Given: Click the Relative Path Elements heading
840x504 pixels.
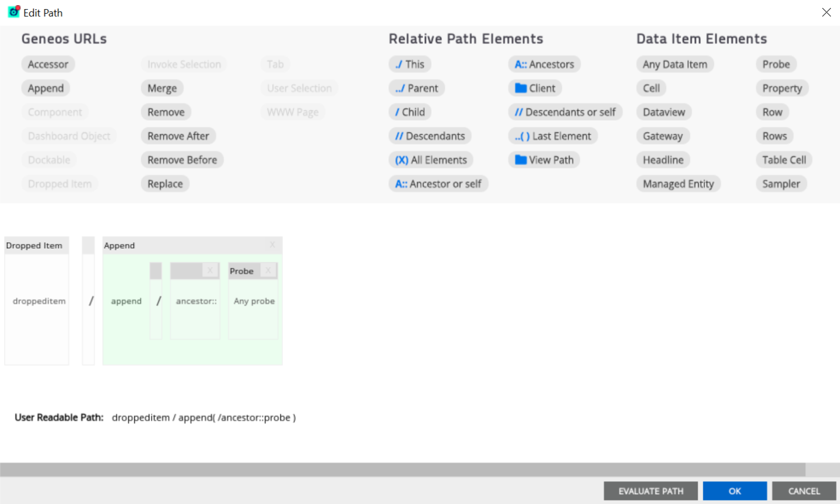Looking at the screenshot, I should [x=466, y=39].
